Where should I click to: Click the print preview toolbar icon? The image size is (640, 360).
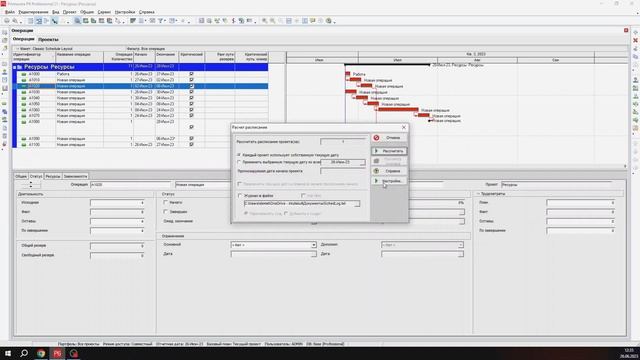[x=15, y=21]
